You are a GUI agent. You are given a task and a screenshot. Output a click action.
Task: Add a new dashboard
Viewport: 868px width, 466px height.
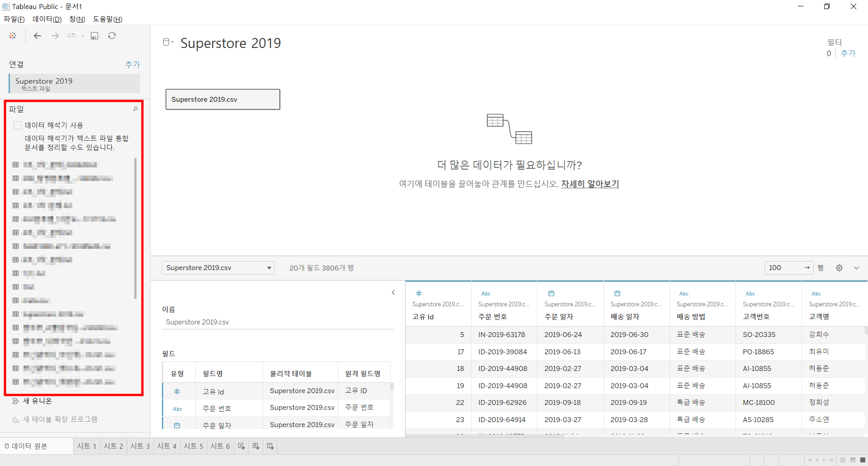click(x=256, y=446)
